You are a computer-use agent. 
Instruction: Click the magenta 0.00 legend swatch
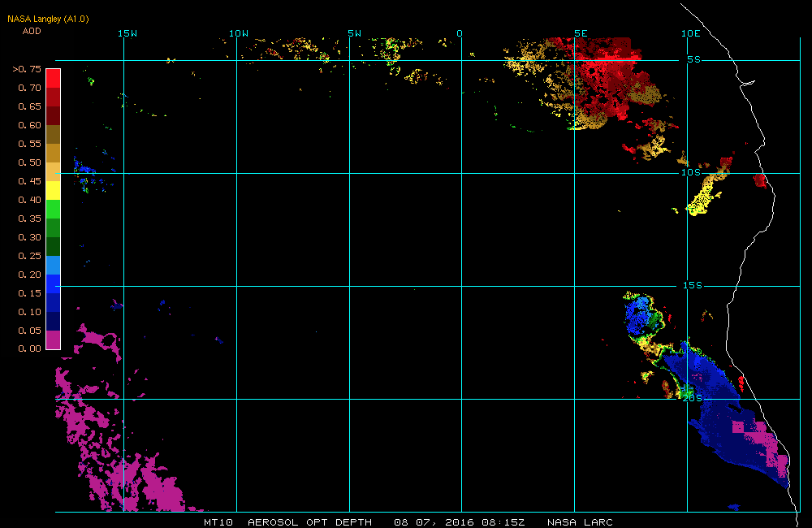54,340
